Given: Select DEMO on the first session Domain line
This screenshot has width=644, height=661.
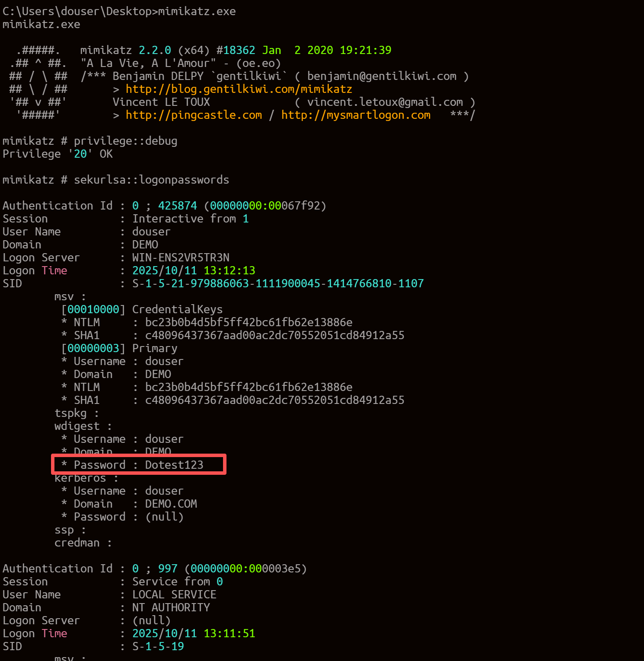Looking at the screenshot, I should click(145, 245).
